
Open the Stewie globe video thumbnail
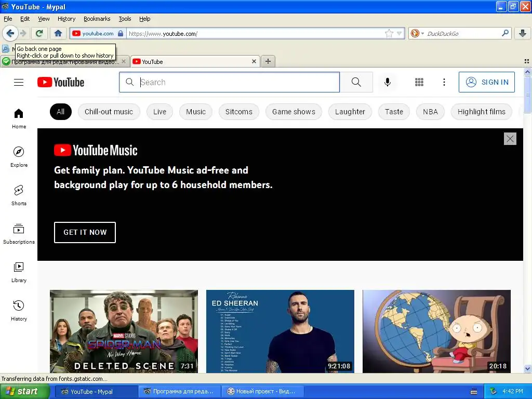pyautogui.click(x=436, y=331)
